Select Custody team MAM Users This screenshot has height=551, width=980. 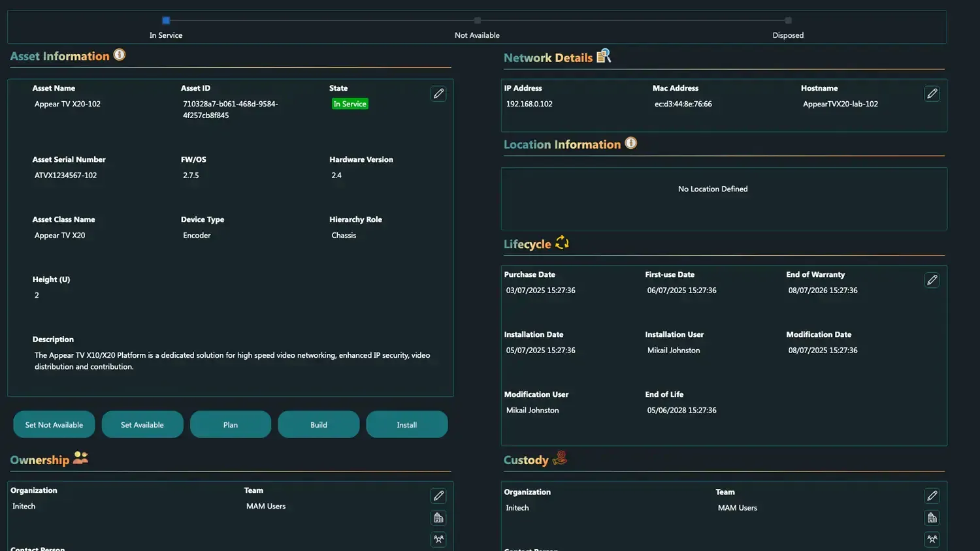[738, 507]
